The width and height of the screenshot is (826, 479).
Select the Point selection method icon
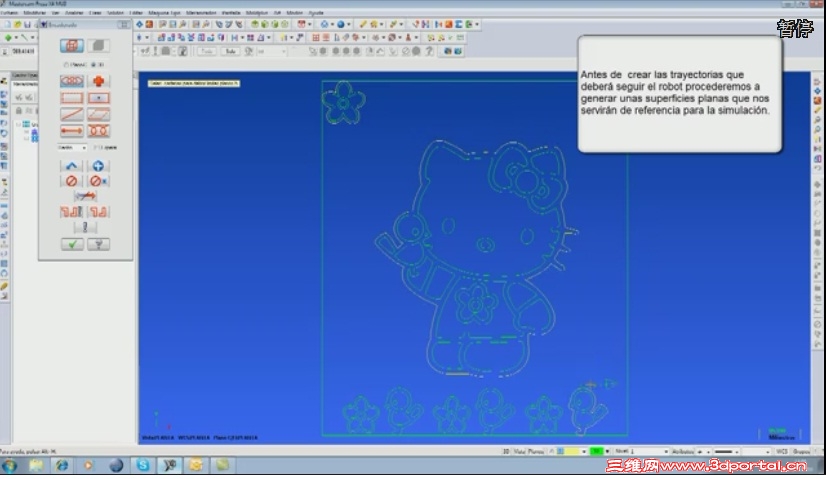[x=99, y=81]
